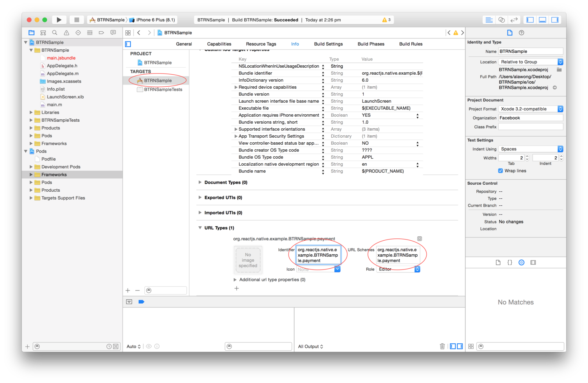Switch to the Version editor

pos(514,20)
